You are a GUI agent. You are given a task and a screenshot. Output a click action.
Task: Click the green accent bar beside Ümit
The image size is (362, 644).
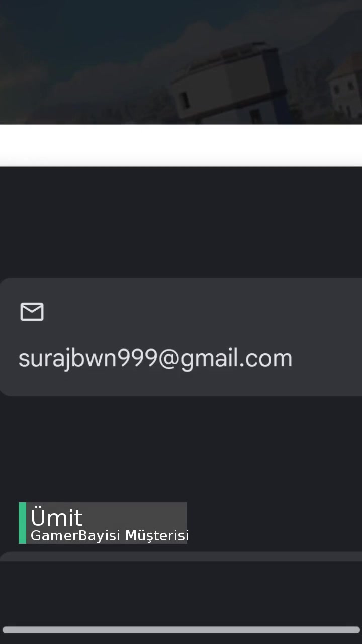(22, 523)
